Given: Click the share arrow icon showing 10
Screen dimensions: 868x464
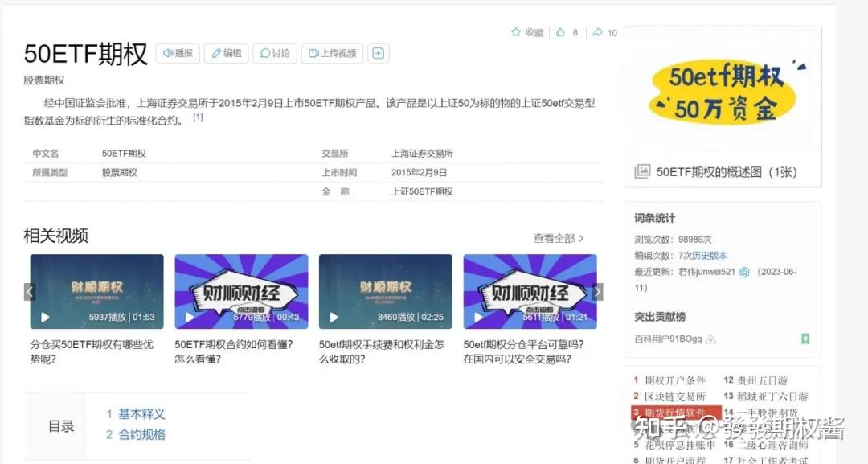Looking at the screenshot, I should point(597,32).
